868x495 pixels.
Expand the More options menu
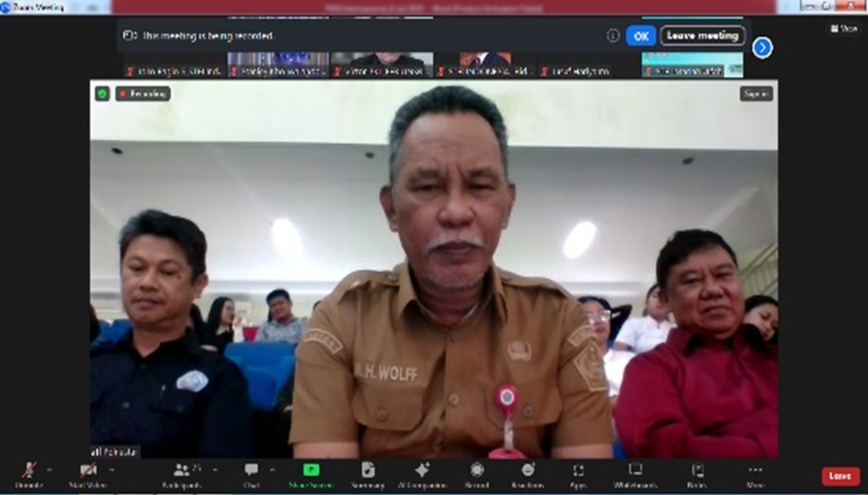(755, 471)
